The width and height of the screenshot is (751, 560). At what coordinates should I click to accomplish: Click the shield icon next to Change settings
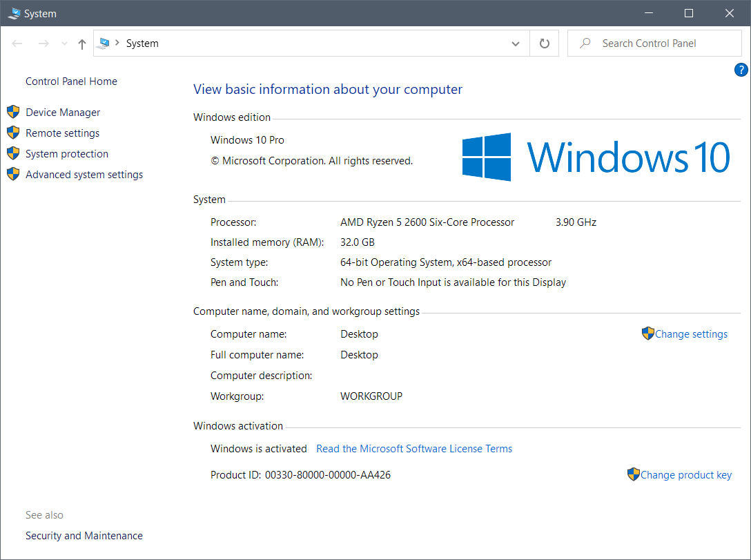(x=648, y=334)
